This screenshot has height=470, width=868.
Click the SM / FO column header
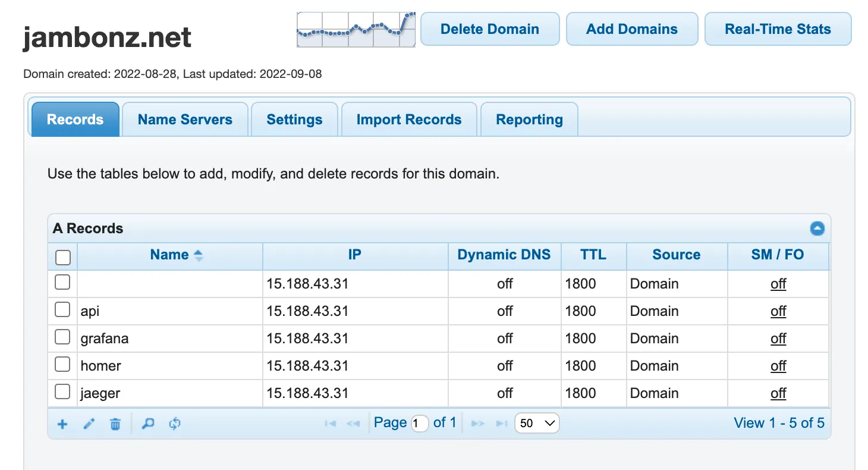point(778,255)
